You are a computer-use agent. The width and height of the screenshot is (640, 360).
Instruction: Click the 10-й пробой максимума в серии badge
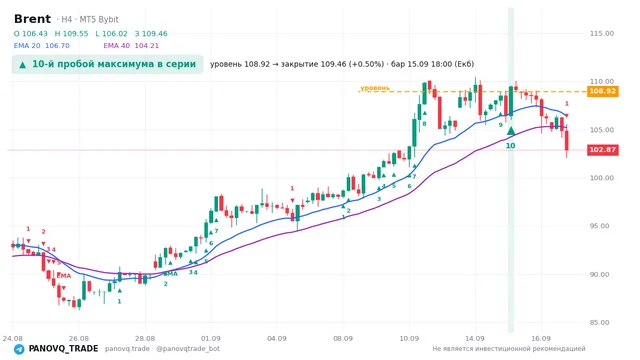click(x=107, y=64)
